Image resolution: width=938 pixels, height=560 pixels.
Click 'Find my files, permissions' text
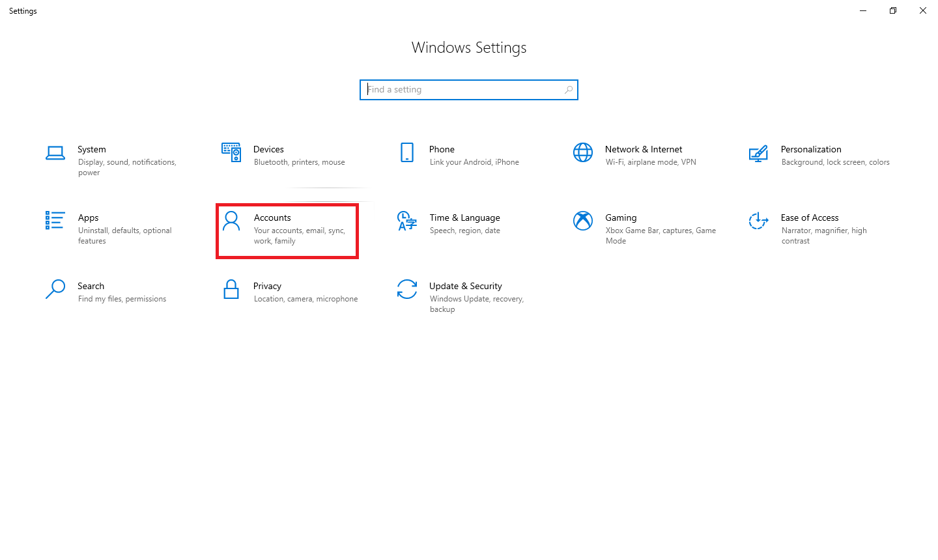[x=122, y=299]
